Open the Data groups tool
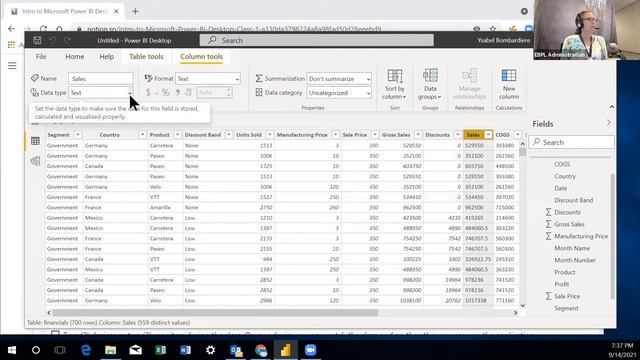The height and width of the screenshot is (360, 640). point(430,84)
